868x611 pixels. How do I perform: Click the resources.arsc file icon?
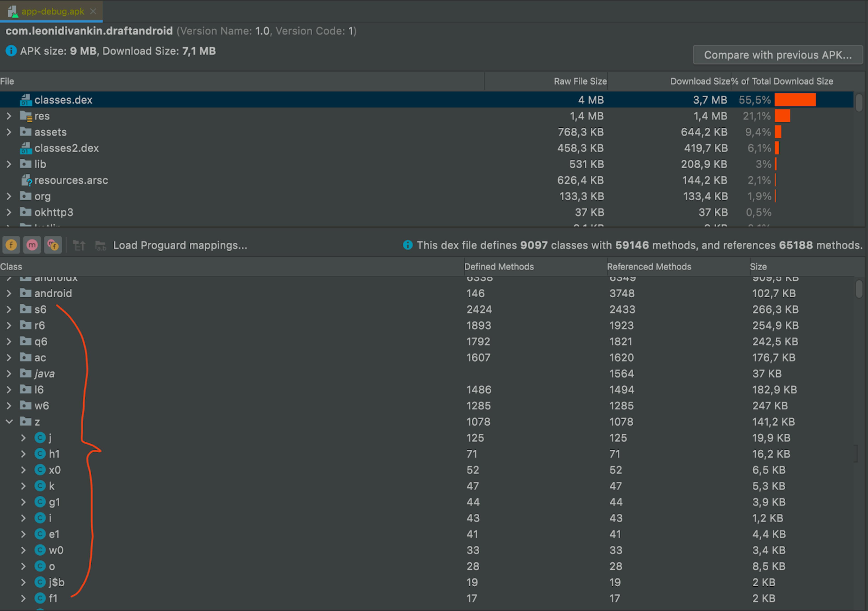[26, 180]
